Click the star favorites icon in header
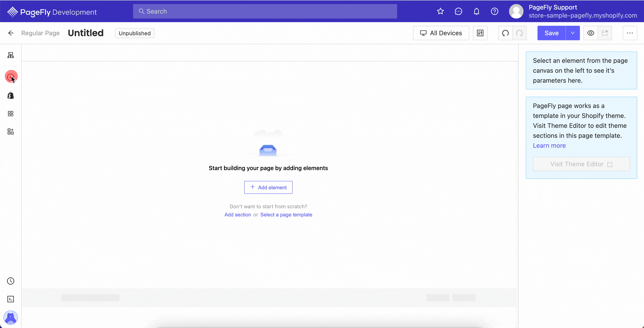Viewport: 644px width, 328px height. pyautogui.click(x=440, y=11)
